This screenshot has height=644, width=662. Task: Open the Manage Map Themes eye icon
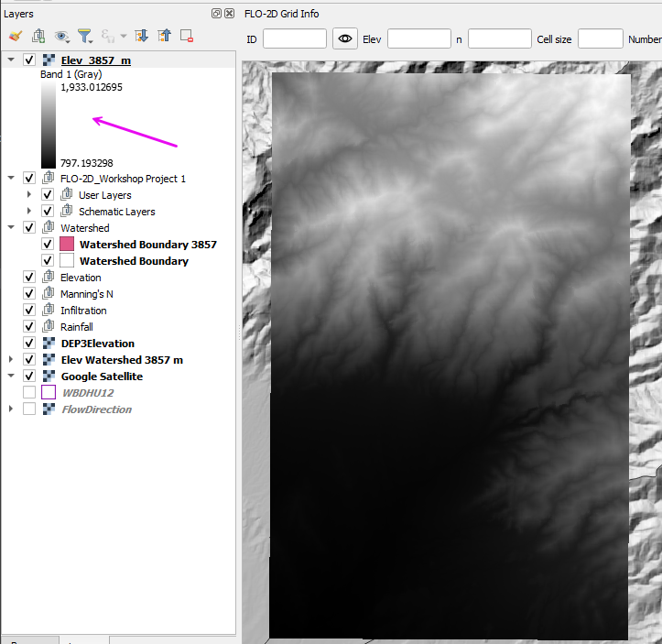(62, 36)
